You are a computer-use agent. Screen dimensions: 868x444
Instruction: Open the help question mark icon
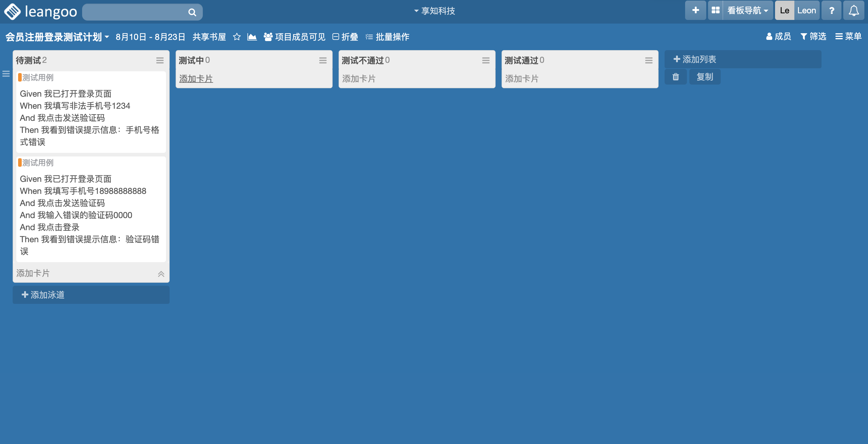click(831, 11)
